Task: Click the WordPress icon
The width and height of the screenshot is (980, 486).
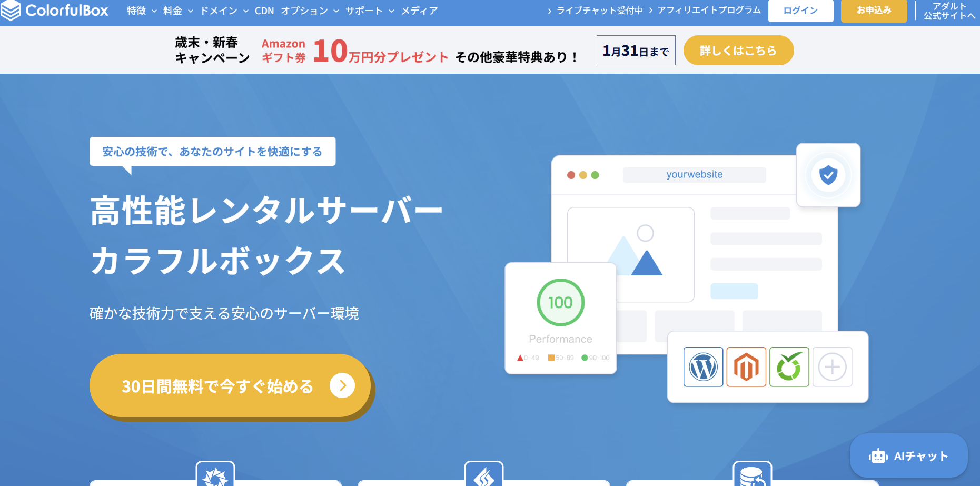Action: [703, 367]
